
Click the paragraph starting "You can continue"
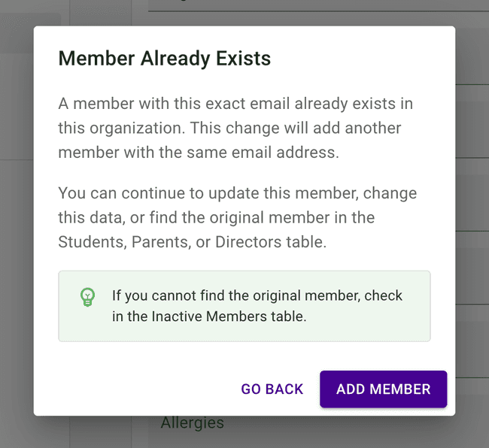(238, 218)
